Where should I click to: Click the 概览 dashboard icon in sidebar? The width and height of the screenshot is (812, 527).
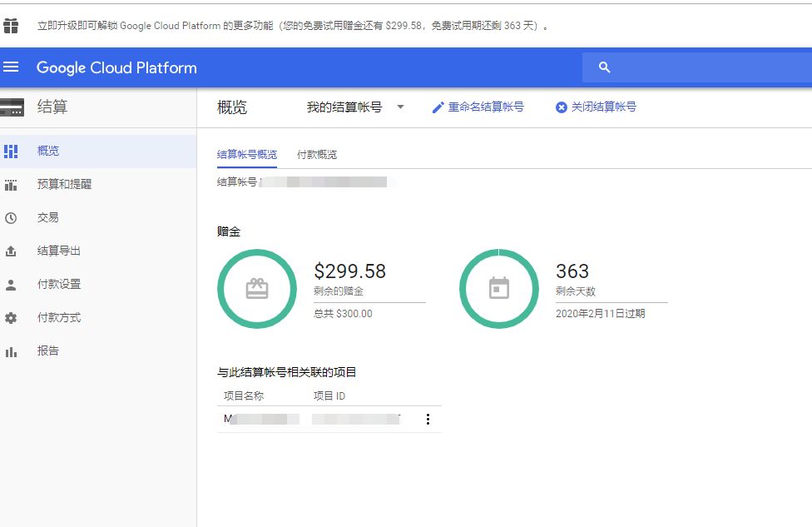[x=11, y=152]
